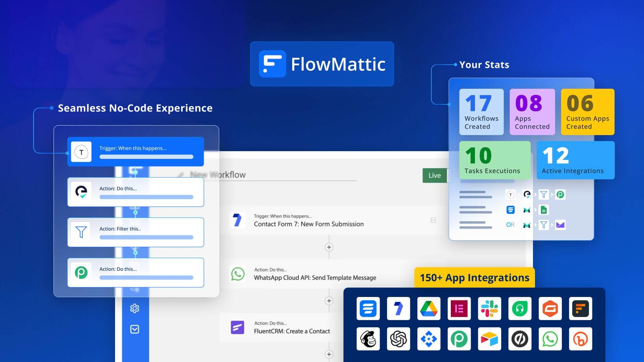Expand the Contact Form 7 trigger step chevron
This screenshot has height=362, width=644.
[x=433, y=220]
